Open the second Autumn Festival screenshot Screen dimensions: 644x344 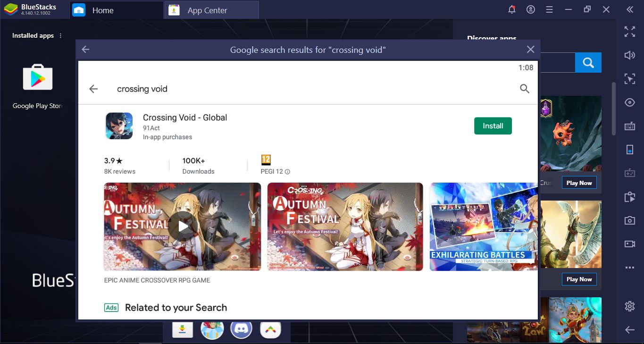click(345, 227)
